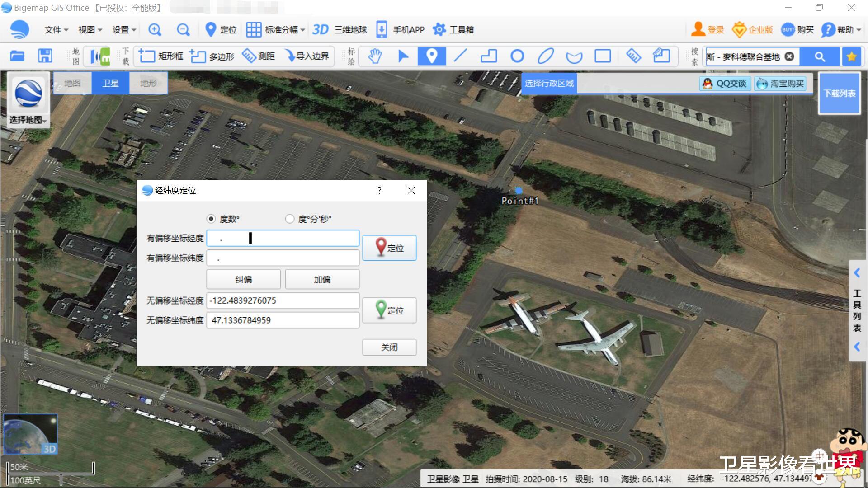Clear the search box text
868x488 pixels.
coord(789,56)
